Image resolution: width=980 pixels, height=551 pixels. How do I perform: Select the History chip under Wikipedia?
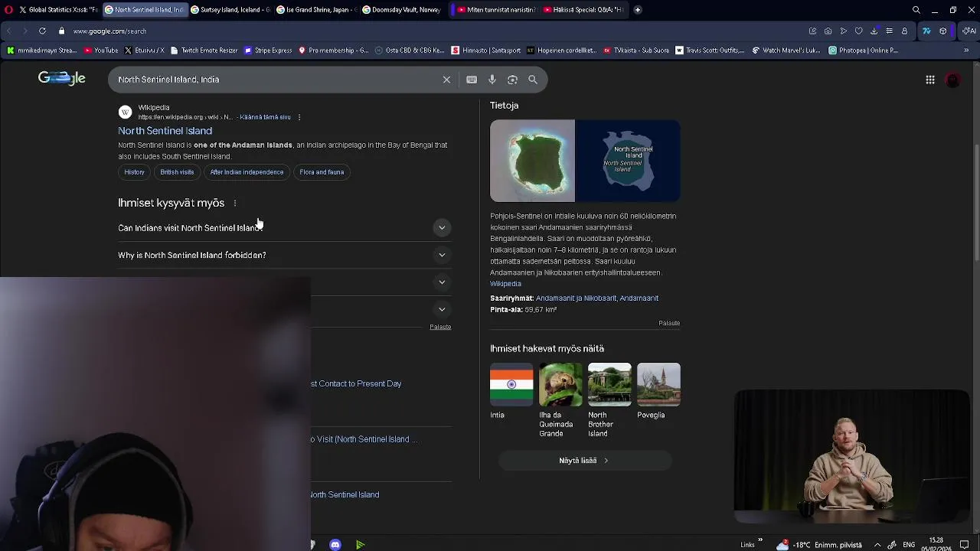click(x=134, y=172)
